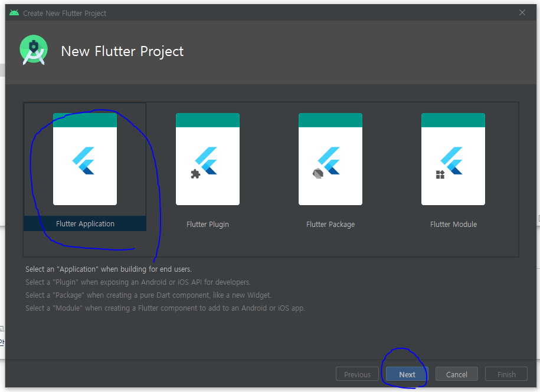
Task: Click the Dart package icon on Package card
Action: (x=318, y=174)
